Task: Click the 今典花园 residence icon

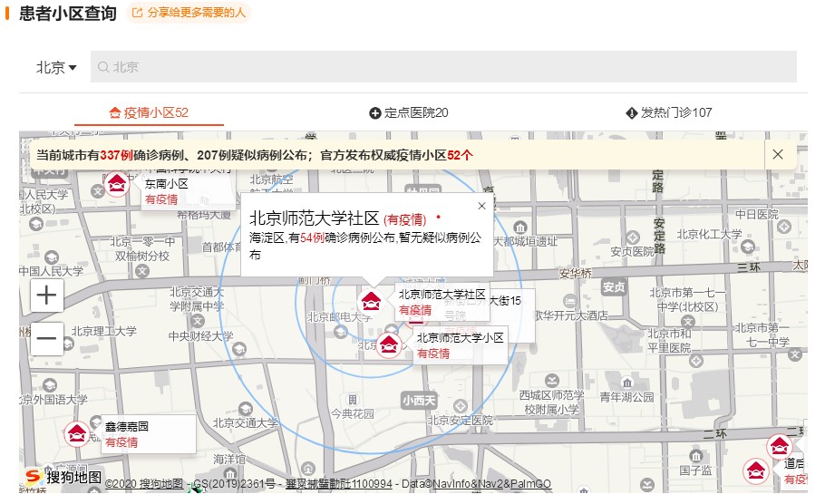Action: tap(352, 400)
